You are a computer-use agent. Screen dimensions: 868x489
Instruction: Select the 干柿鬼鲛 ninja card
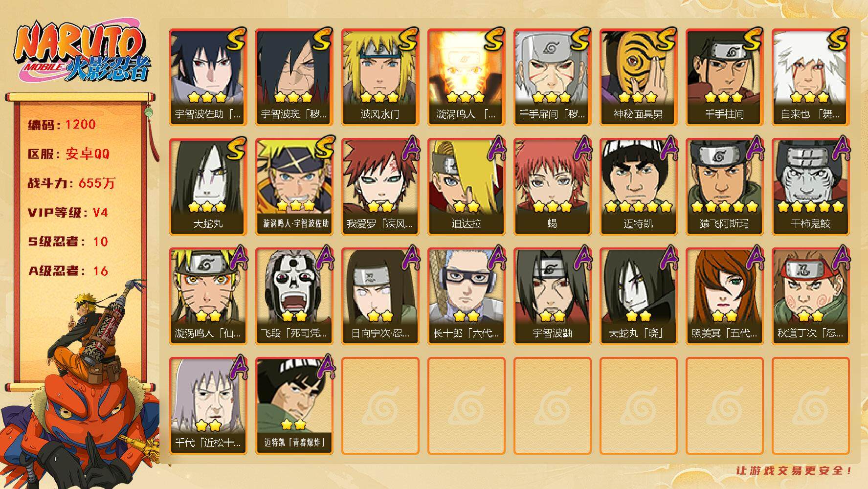point(810,186)
